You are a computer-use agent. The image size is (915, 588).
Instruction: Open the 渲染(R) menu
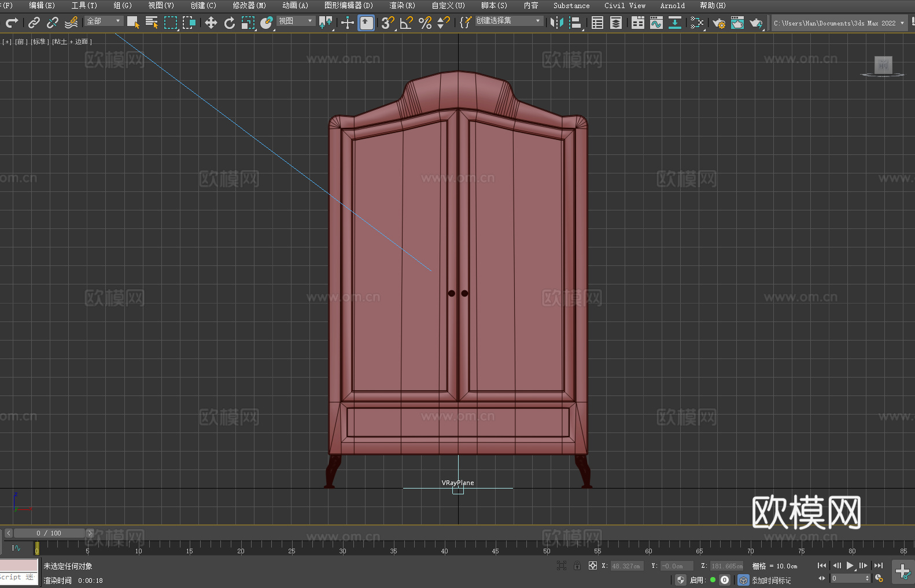(x=402, y=5)
